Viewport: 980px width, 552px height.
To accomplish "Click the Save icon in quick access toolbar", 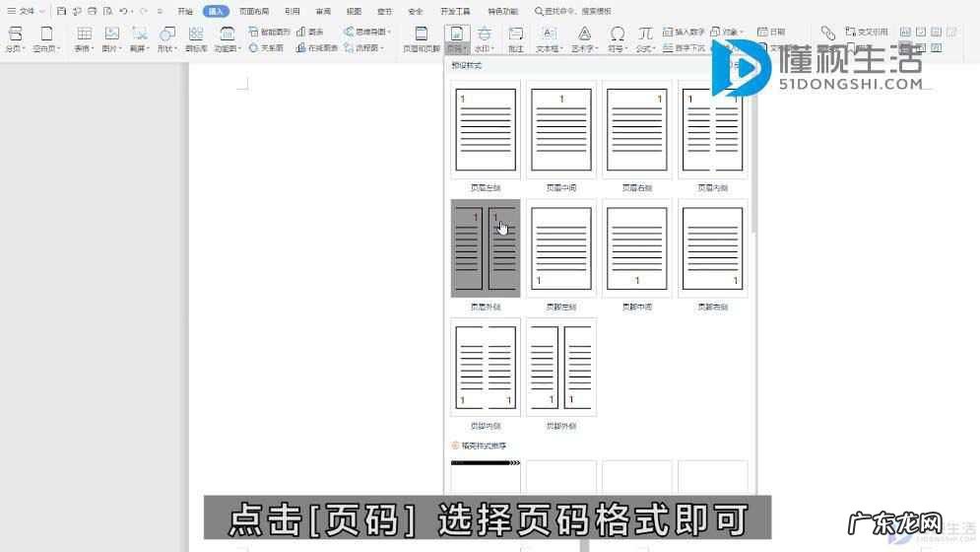I will tap(61, 11).
